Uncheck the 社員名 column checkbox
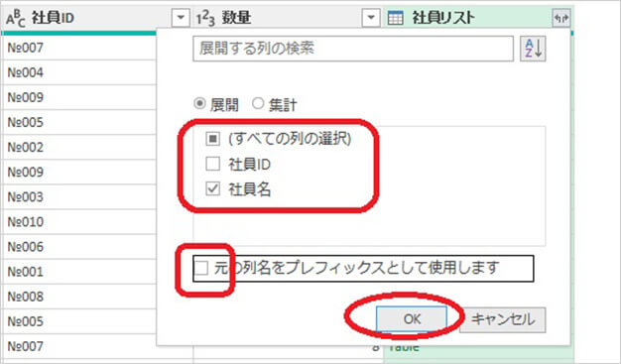This screenshot has height=364, width=621. 212,188
